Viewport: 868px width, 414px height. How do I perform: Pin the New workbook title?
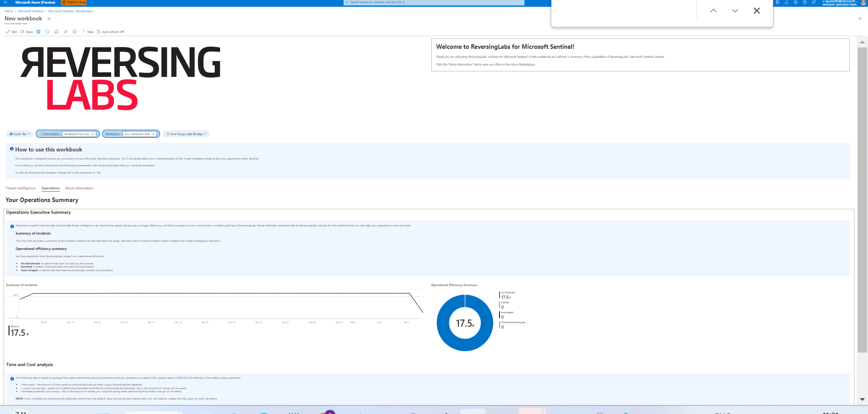tap(49, 19)
